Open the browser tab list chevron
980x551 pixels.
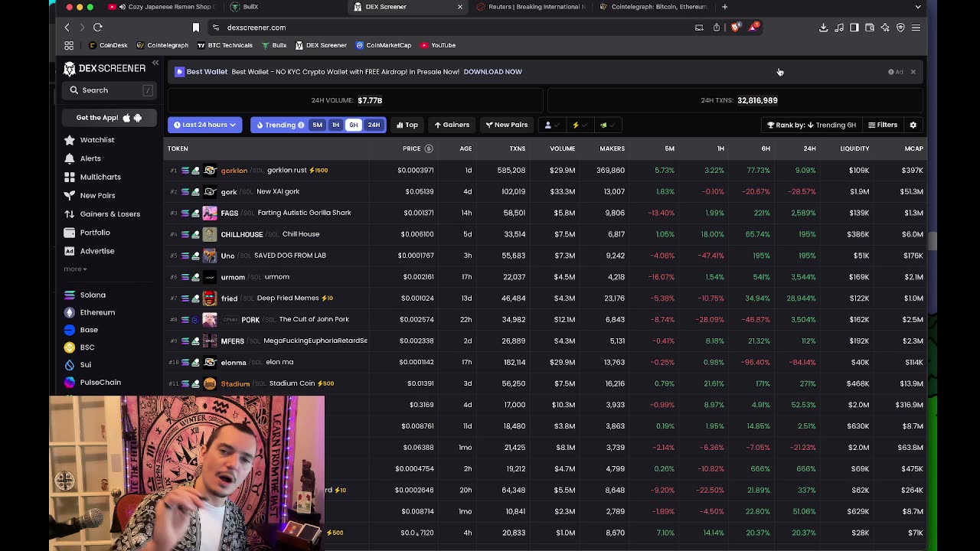(x=918, y=7)
